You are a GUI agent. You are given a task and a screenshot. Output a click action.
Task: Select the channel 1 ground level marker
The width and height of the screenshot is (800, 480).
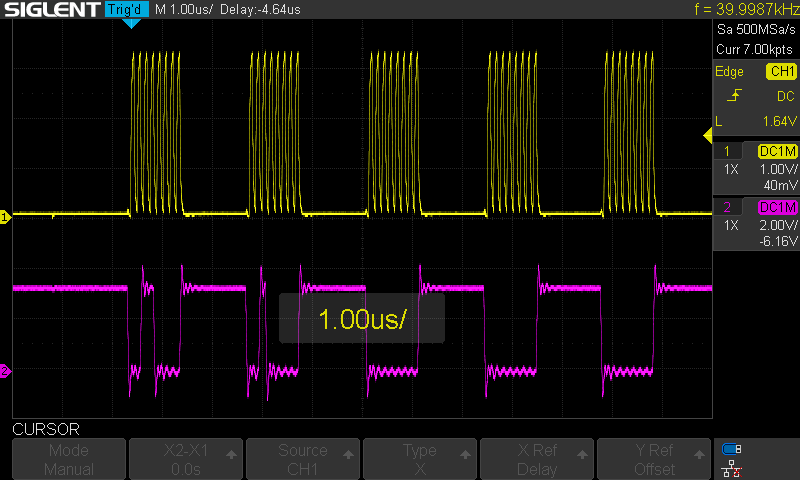tap(5, 217)
